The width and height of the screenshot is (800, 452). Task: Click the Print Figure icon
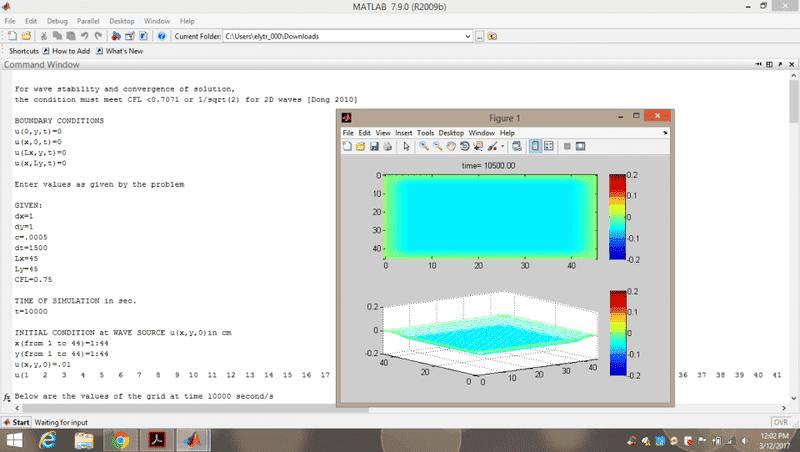pos(387,146)
